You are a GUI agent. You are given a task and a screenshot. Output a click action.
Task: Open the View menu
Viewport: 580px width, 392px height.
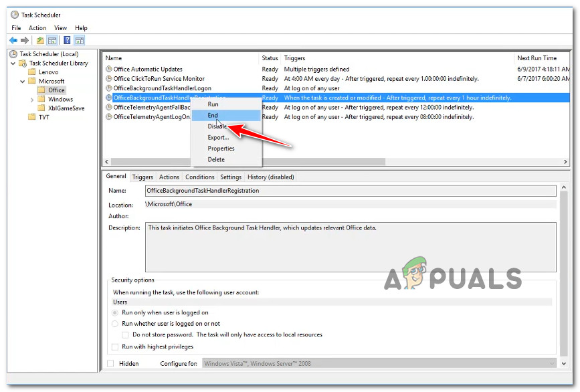click(x=60, y=27)
